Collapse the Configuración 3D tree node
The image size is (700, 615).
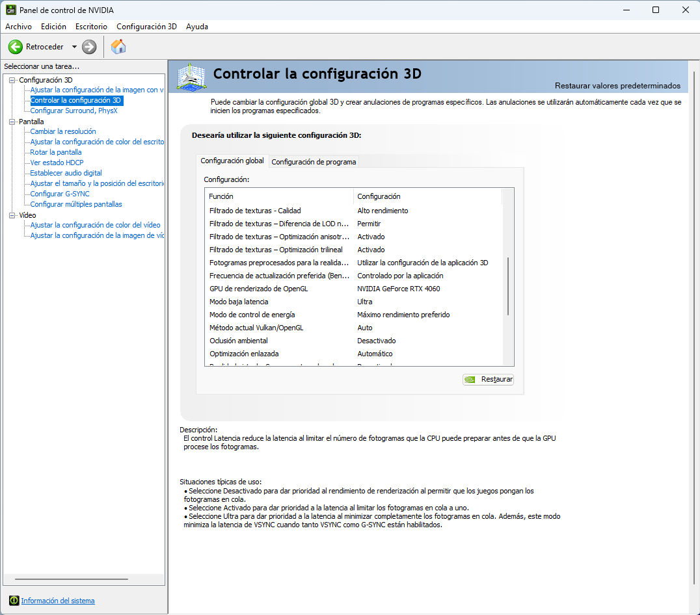(x=12, y=80)
